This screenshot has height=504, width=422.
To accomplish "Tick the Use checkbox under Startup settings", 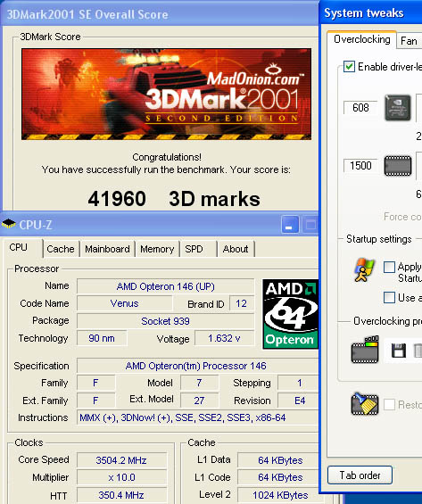I will (389, 297).
